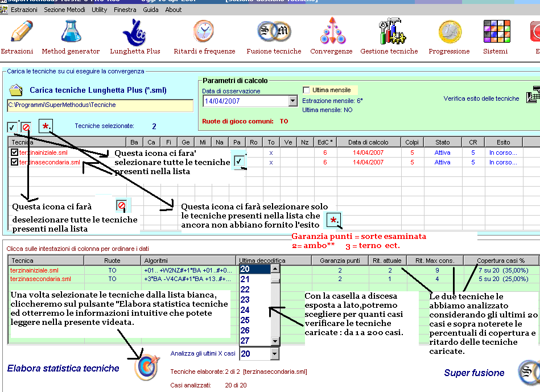The image size is (540, 392).
Task: Expand the Data di osservazione date dropdown
Action: click(x=292, y=101)
